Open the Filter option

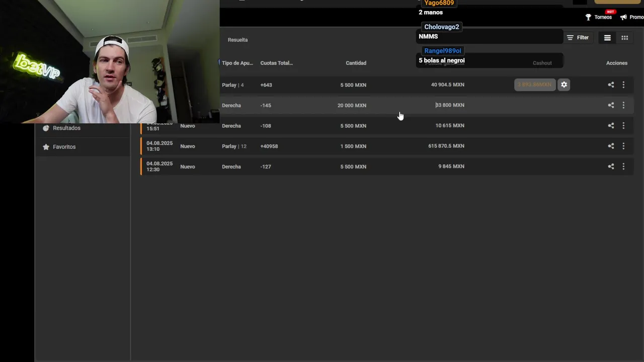click(578, 38)
